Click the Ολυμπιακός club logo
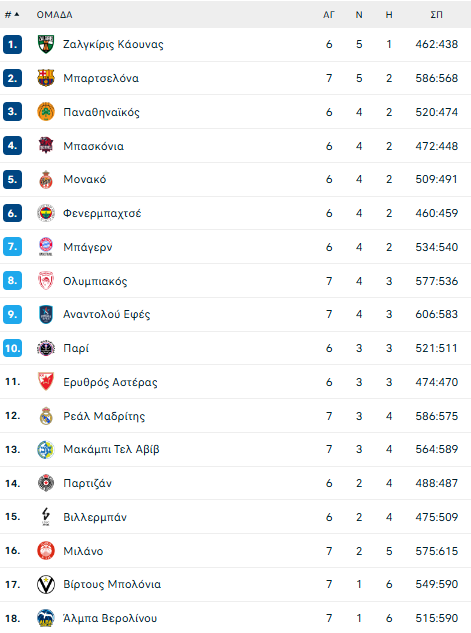471x633 pixels. (x=46, y=281)
